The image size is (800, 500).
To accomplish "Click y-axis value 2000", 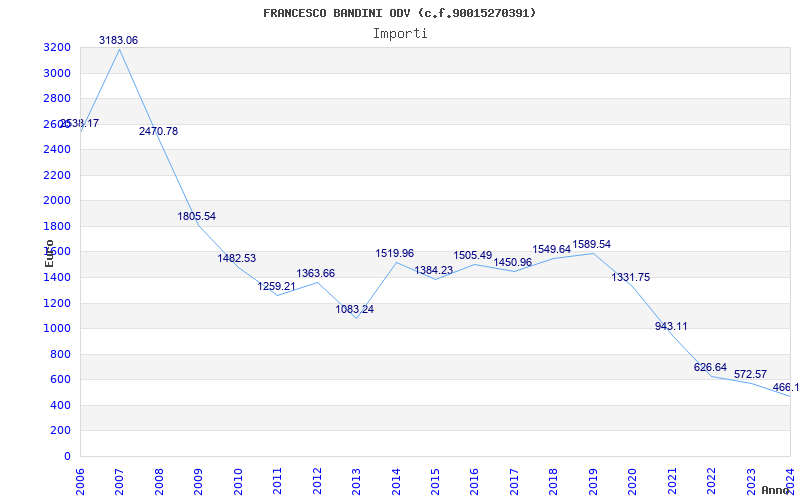I will (57, 201).
